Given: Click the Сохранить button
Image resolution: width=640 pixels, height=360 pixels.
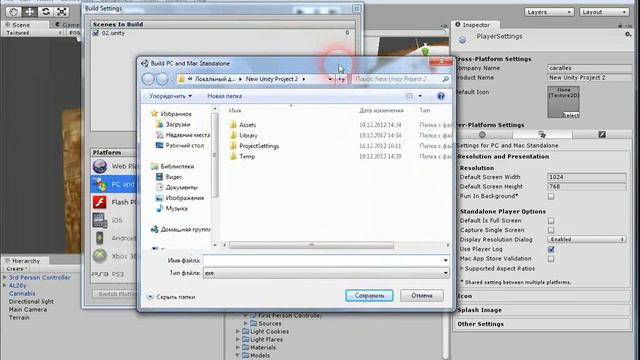Looking at the screenshot, I should [369, 296].
